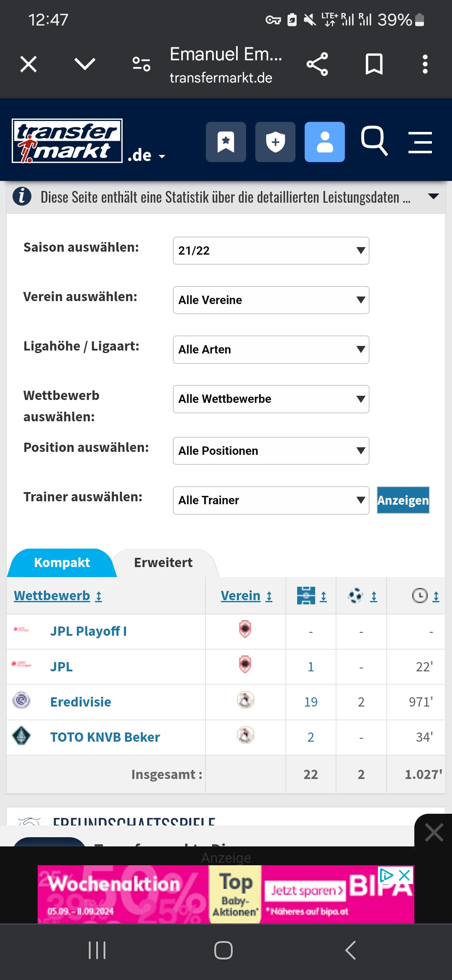Screen dimensions: 452x980
Task: Open the browser three-dot menu
Action: 425,64
